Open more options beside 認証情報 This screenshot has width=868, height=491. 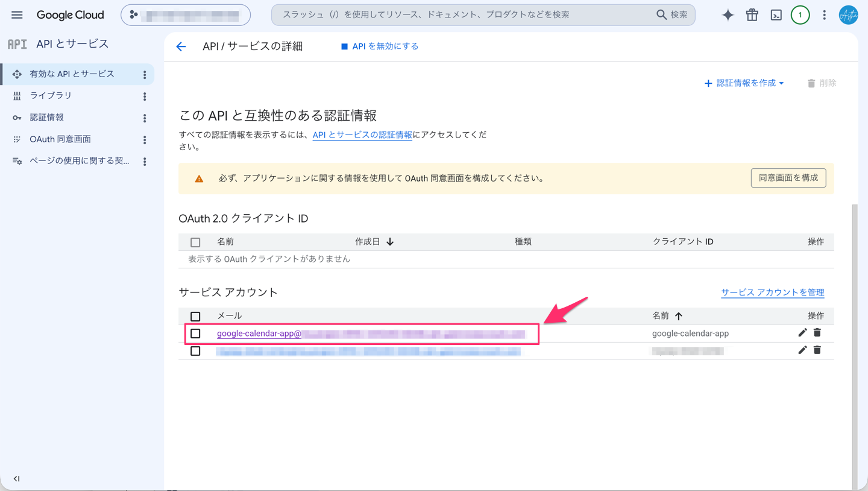(145, 118)
